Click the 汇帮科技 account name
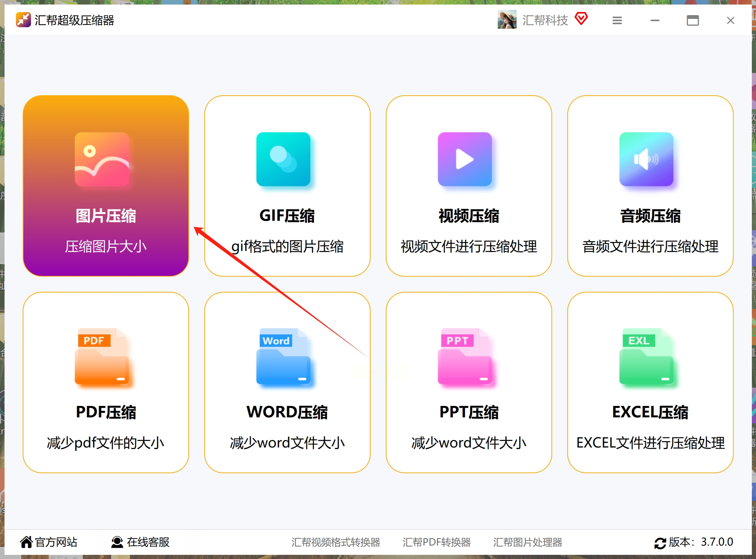 [x=545, y=20]
